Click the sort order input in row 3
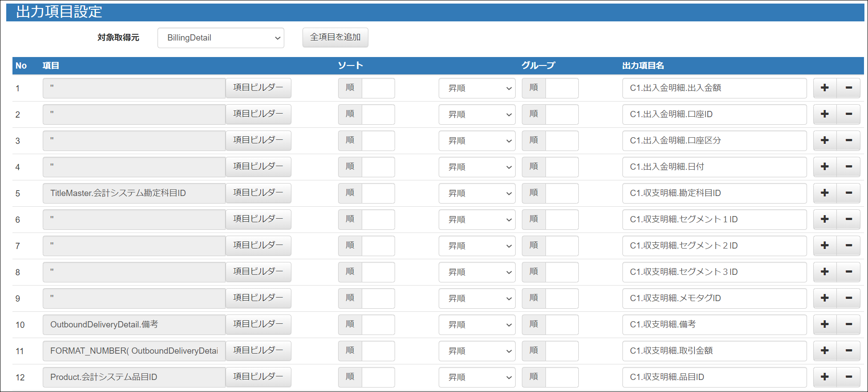This screenshot has width=868, height=392. click(378, 140)
